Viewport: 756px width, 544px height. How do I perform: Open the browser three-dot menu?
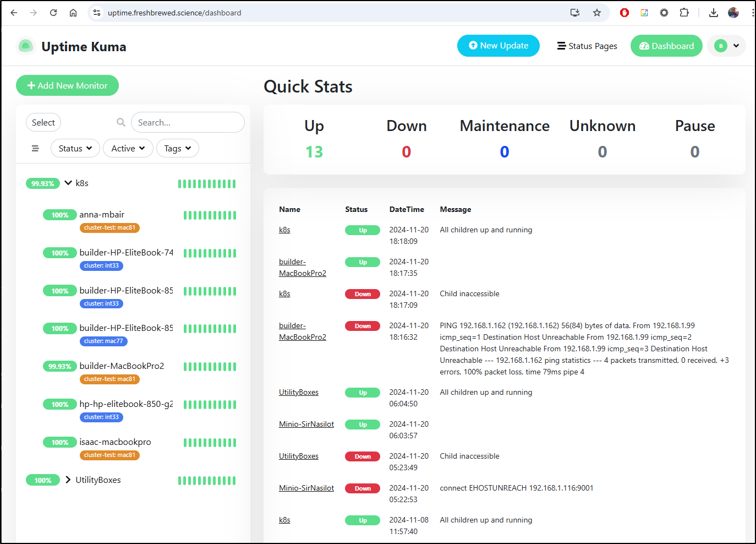pos(752,13)
